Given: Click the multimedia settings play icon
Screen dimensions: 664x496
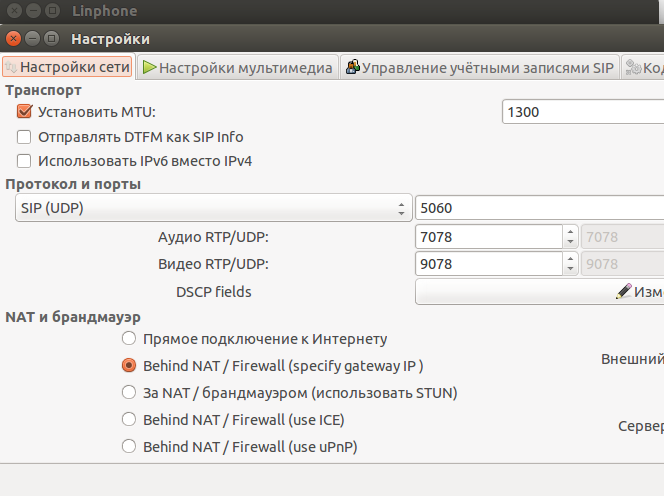Looking at the screenshot, I should point(150,68).
